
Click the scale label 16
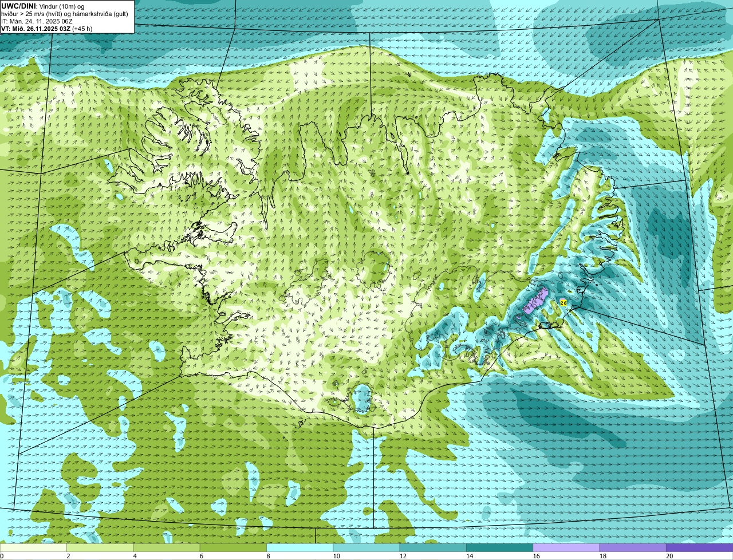point(536,556)
